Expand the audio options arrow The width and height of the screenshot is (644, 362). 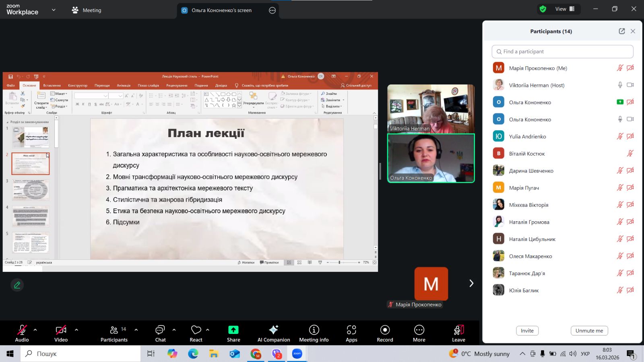point(35,330)
